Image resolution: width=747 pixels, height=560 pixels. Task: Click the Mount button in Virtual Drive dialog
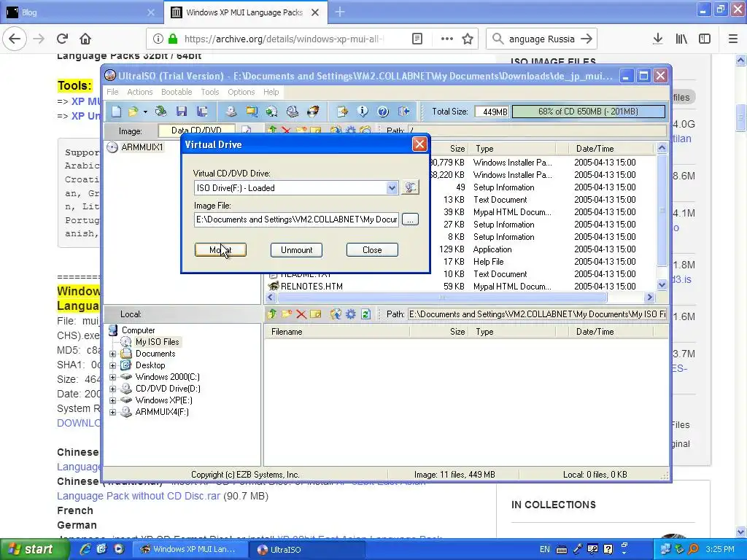pos(220,250)
